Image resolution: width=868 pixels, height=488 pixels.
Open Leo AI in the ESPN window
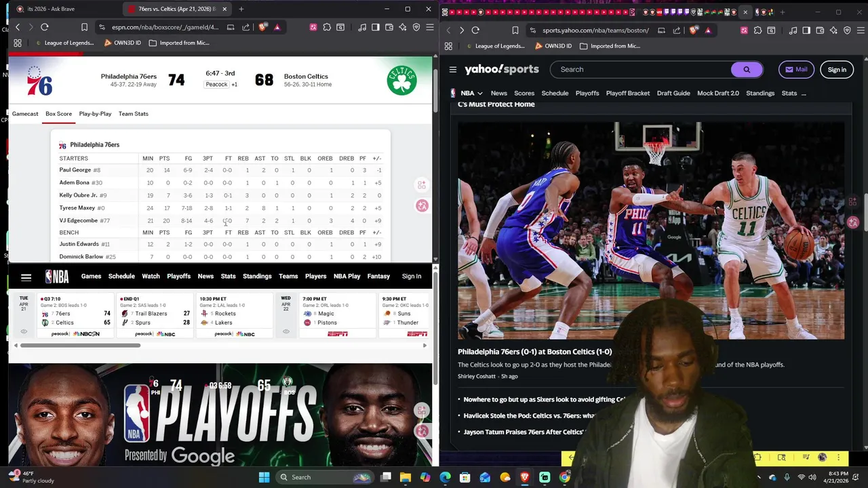[x=403, y=27]
